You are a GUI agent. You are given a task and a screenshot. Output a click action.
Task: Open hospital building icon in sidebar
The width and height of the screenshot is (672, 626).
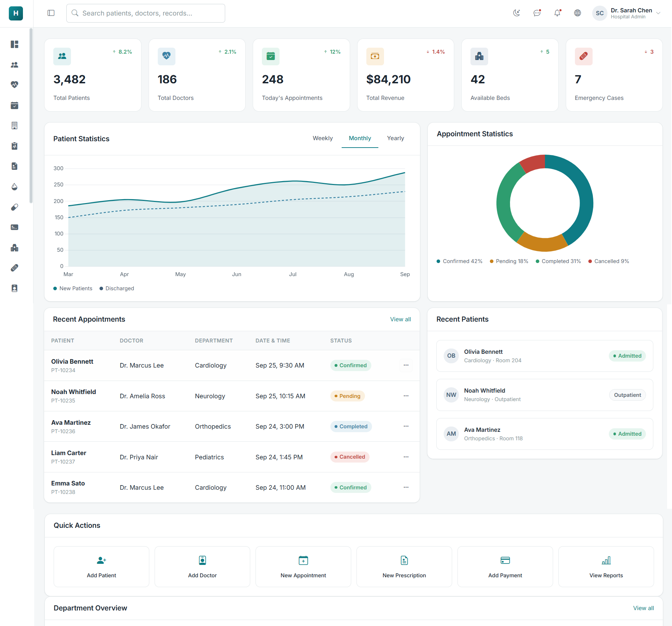point(14,248)
